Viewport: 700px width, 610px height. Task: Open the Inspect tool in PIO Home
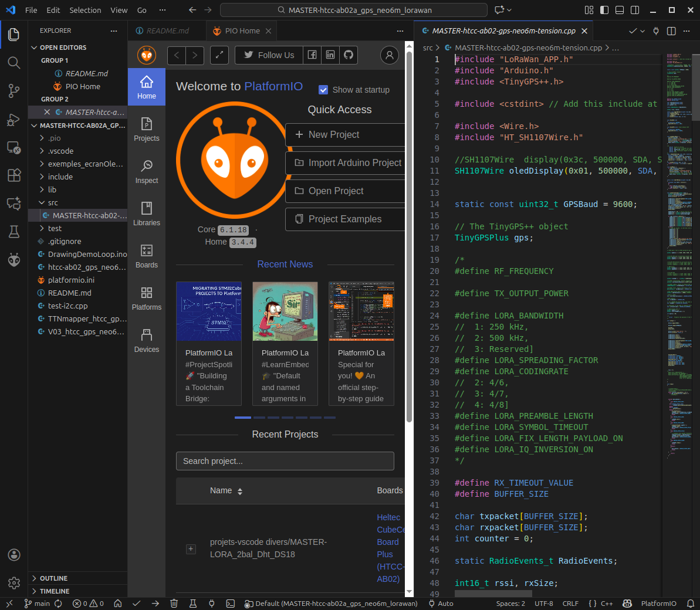click(147, 171)
